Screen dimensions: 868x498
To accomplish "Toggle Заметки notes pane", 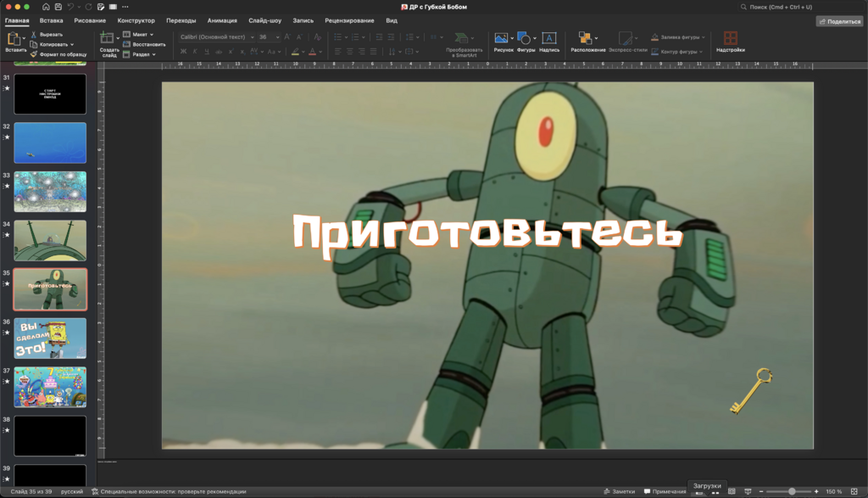I will pyautogui.click(x=619, y=491).
